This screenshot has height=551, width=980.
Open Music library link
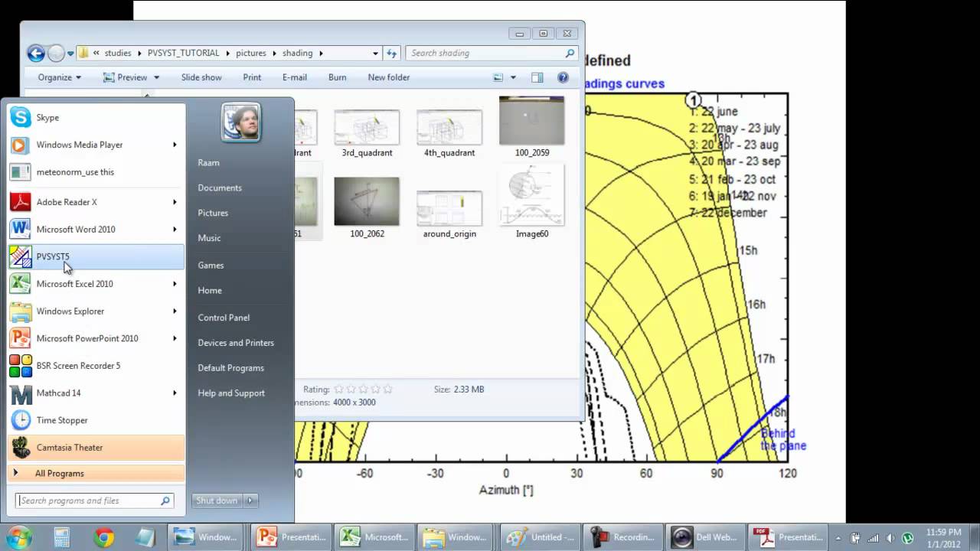click(209, 238)
